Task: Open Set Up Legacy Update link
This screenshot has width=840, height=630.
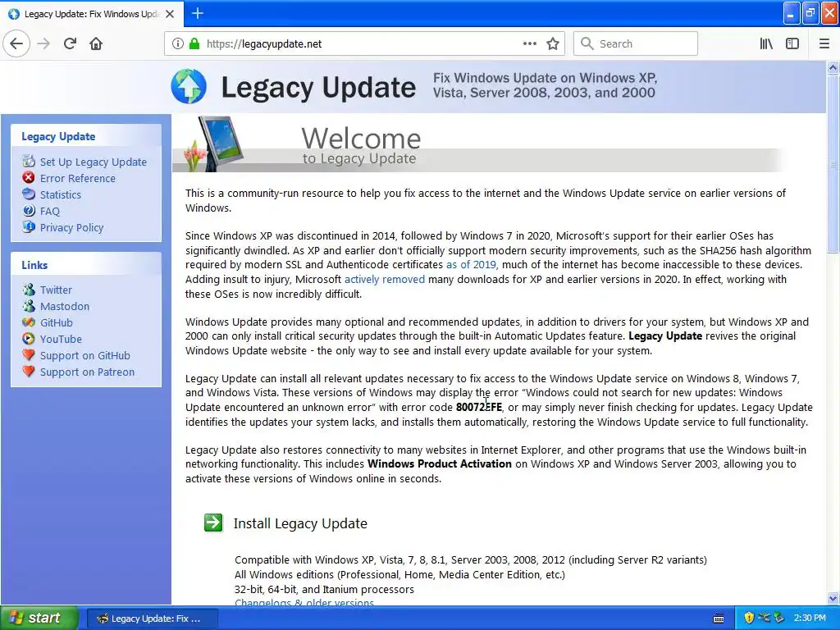Action: tap(94, 162)
